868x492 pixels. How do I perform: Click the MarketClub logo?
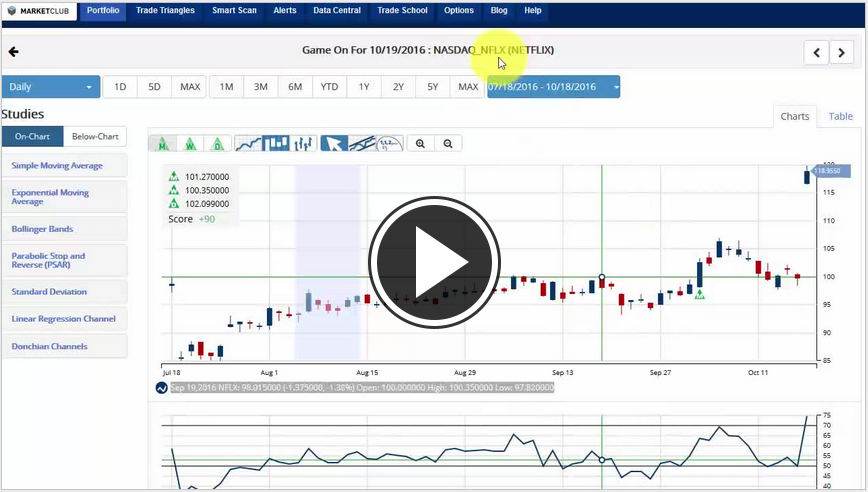[x=39, y=11]
